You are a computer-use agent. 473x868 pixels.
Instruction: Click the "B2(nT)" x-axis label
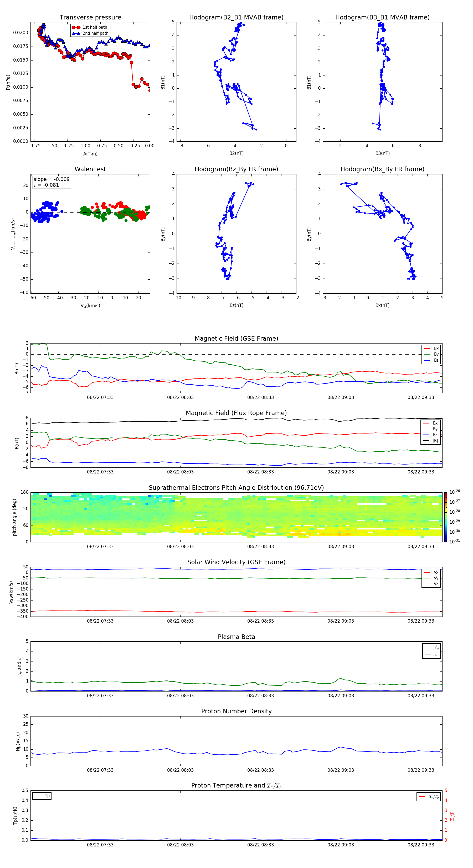pos(236,153)
